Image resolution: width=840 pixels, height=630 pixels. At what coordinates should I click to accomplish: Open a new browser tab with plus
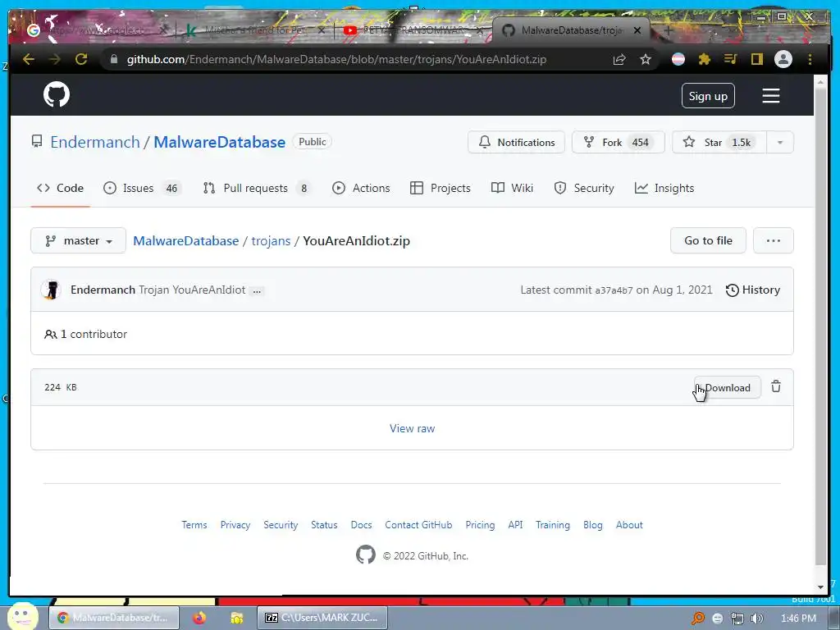[x=668, y=30]
